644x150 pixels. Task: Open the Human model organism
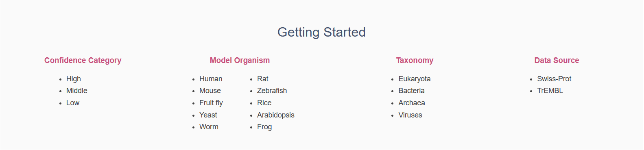(211, 79)
